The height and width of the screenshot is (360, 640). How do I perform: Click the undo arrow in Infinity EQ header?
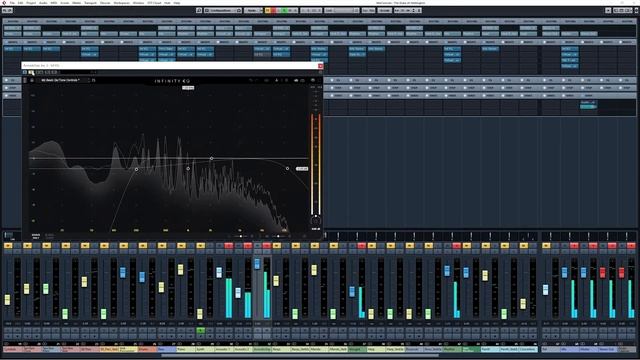point(251,80)
